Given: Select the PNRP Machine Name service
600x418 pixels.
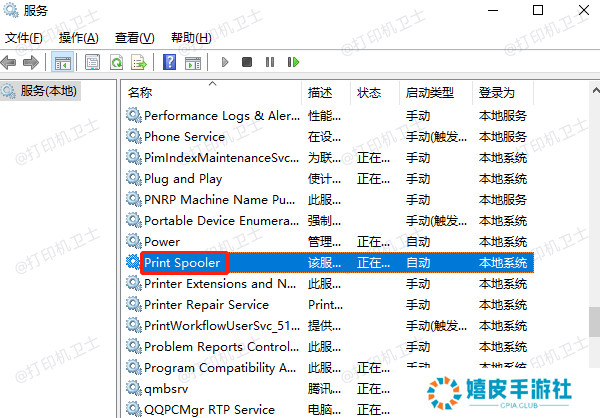Looking at the screenshot, I should pyautogui.click(x=329, y=200).
